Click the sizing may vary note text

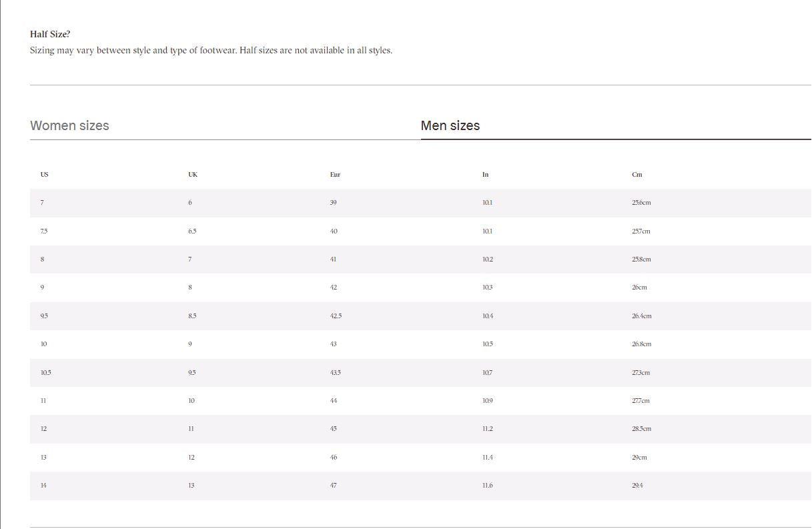click(x=211, y=50)
